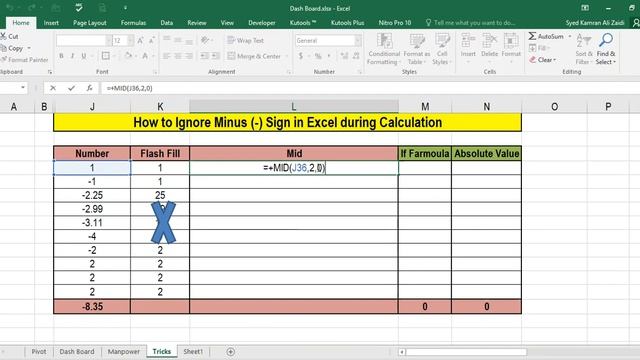640x360 pixels.
Task: Toggle Italic formatting
Action: 72,56
